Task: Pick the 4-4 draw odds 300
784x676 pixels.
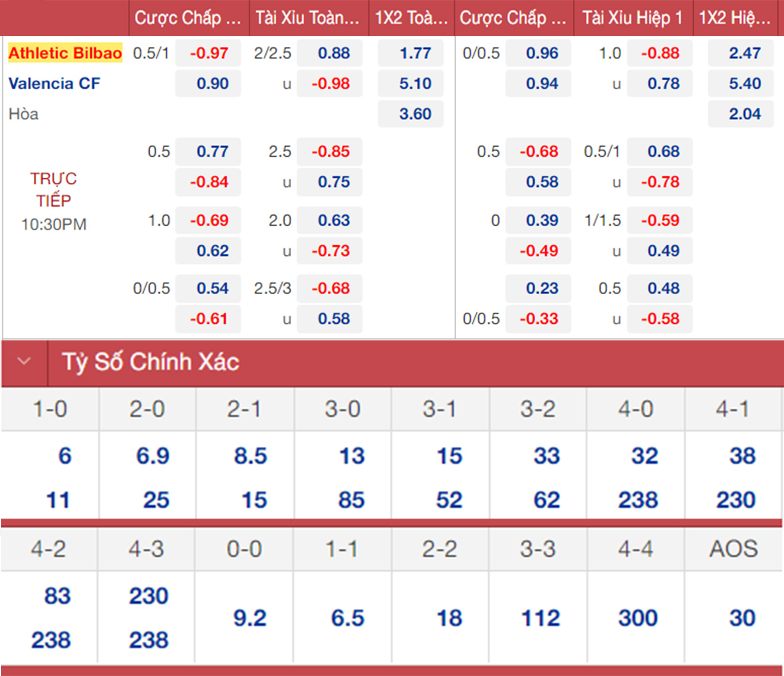Action: click(x=638, y=618)
